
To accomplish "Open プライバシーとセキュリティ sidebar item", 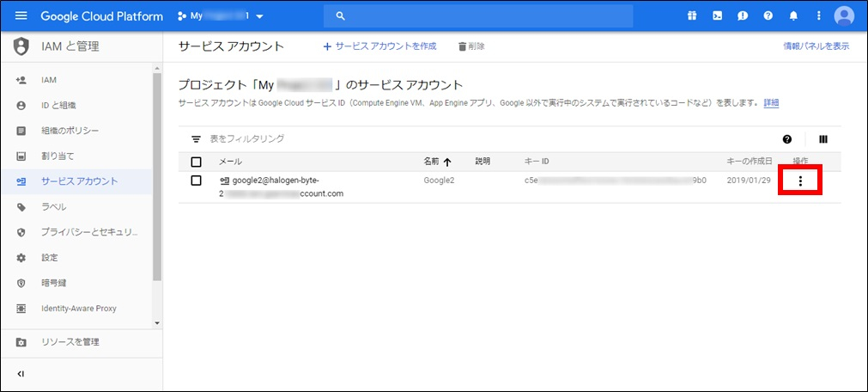I will (x=76, y=232).
